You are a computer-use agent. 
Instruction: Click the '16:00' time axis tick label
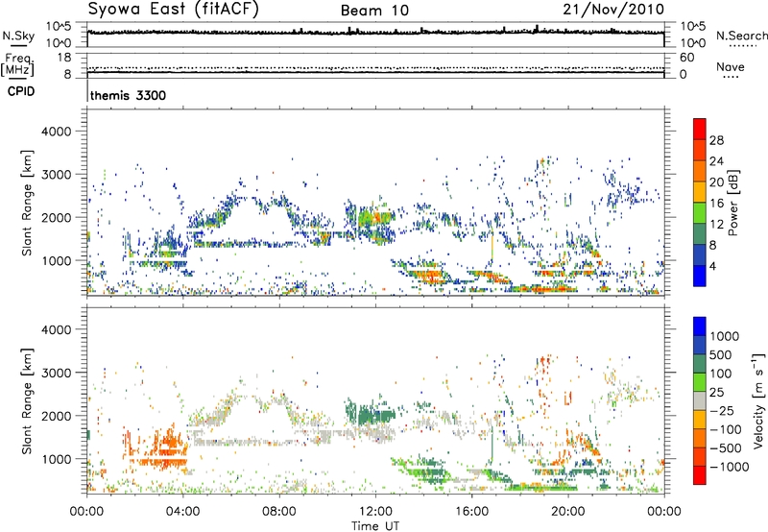tap(471, 512)
